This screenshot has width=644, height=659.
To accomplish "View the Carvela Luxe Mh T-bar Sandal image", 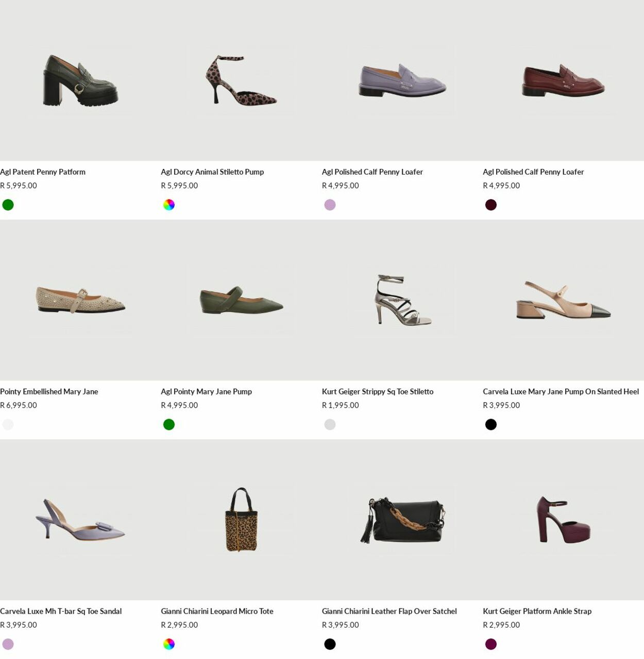I will 80,520.
